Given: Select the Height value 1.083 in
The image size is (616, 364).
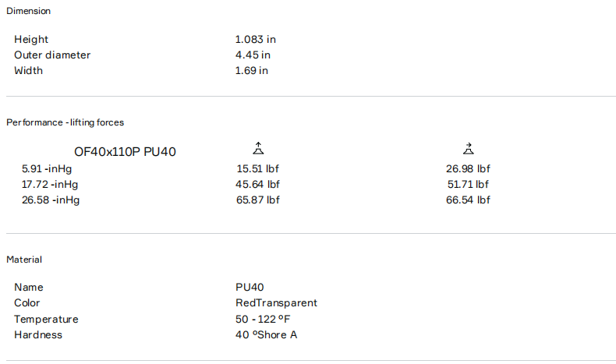Looking at the screenshot, I should [x=255, y=39].
